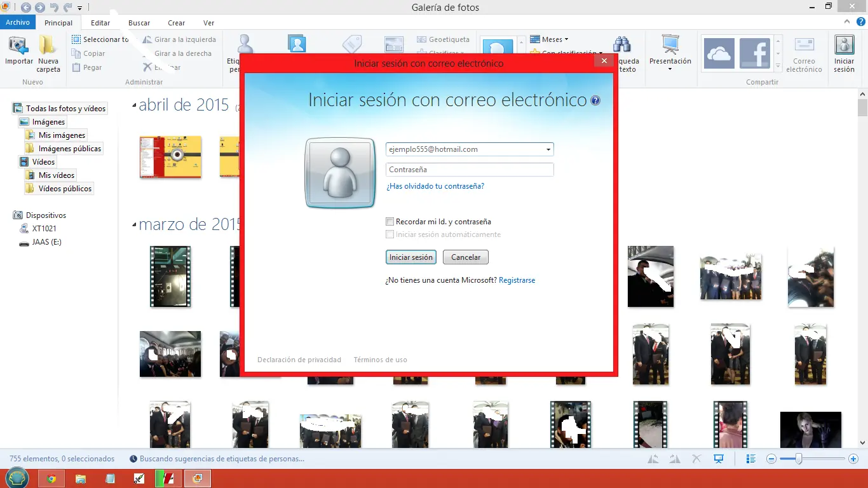Click the Iniciar sesión dialog button
The height and width of the screenshot is (488, 868).
point(411,257)
